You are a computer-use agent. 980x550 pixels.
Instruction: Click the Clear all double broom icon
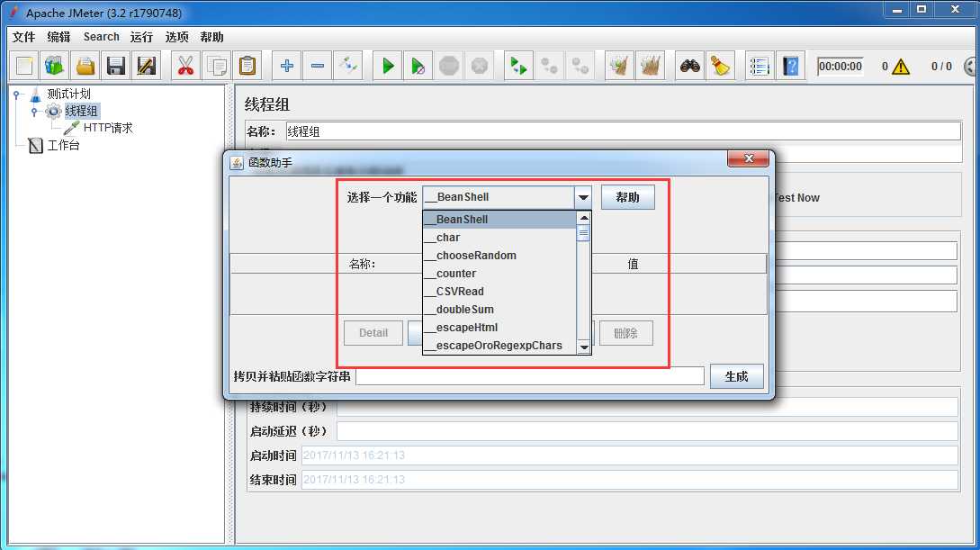650,66
